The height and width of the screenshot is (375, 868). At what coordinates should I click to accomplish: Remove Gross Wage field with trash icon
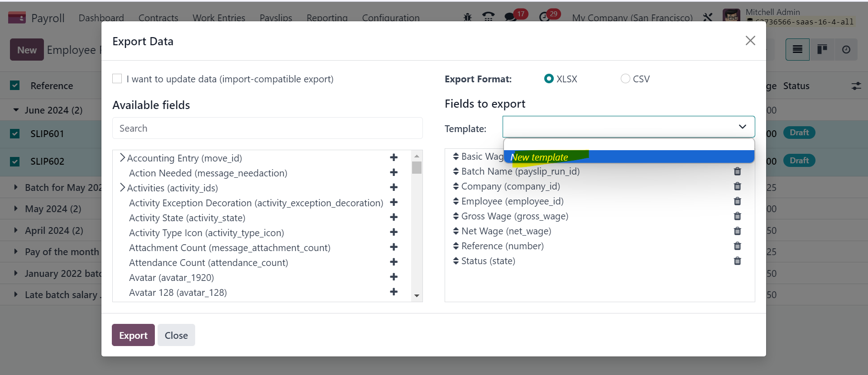(x=738, y=216)
